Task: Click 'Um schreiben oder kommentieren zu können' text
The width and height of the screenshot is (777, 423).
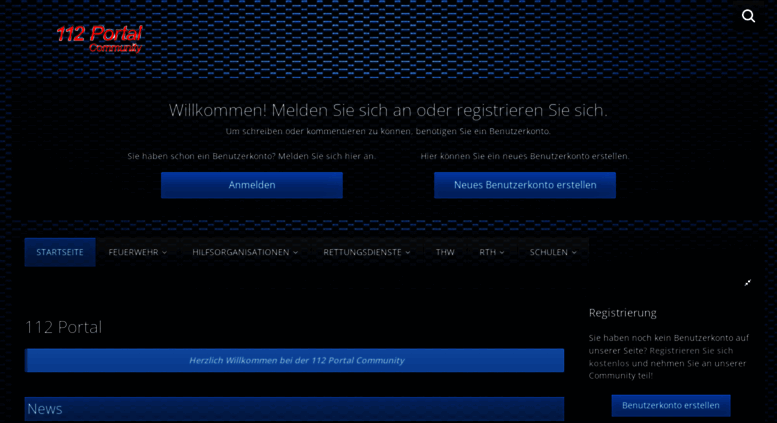Action: click(388, 131)
